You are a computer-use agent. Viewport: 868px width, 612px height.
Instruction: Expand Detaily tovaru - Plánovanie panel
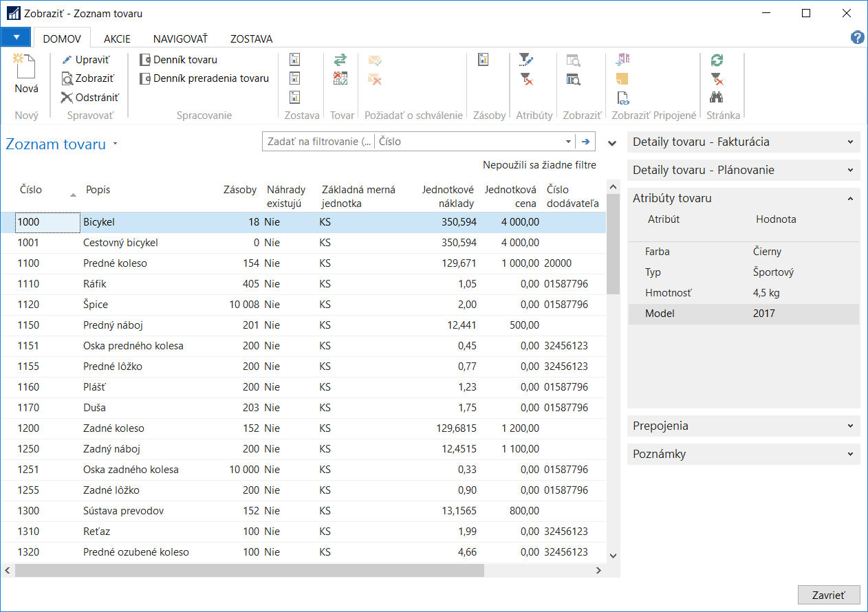tap(744, 171)
